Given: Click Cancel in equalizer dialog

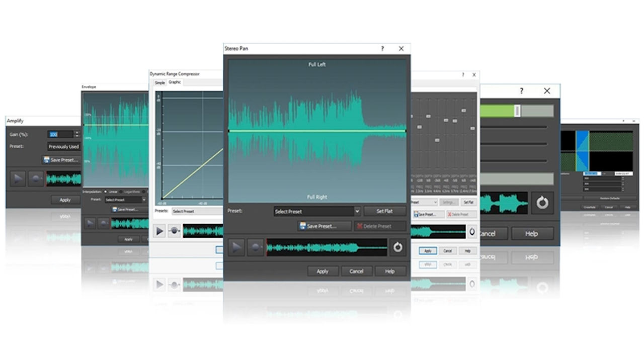Looking at the screenshot, I should [x=447, y=250].
